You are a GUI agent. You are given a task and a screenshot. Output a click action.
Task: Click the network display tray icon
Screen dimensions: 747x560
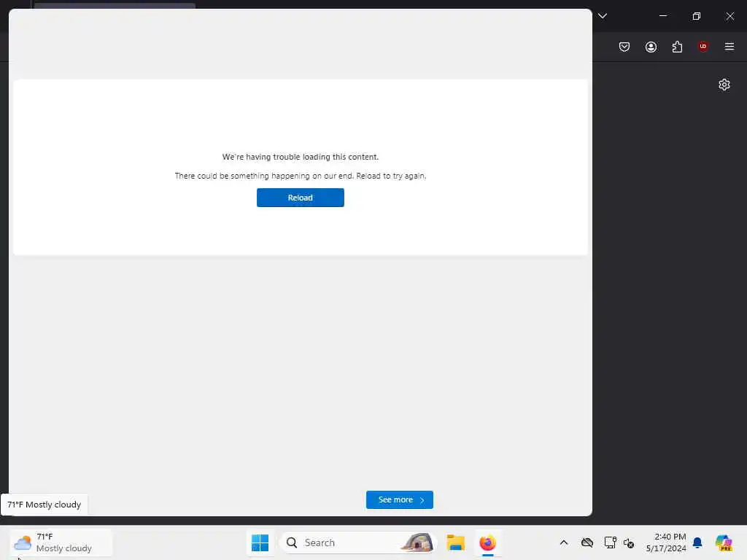610,542
